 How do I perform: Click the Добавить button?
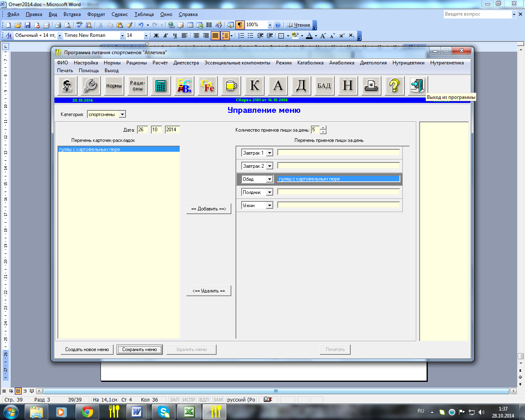[208, 209]
